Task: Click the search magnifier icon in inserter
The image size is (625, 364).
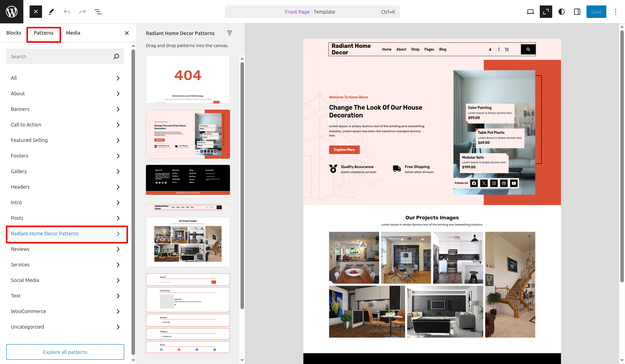Action: [x=116, y=56]
